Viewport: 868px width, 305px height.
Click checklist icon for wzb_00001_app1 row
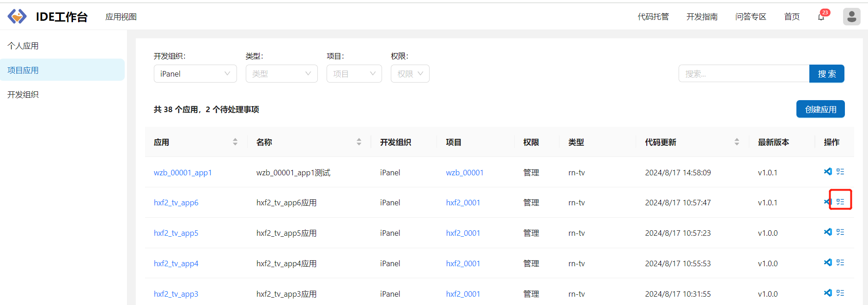(x=840, y=172)
